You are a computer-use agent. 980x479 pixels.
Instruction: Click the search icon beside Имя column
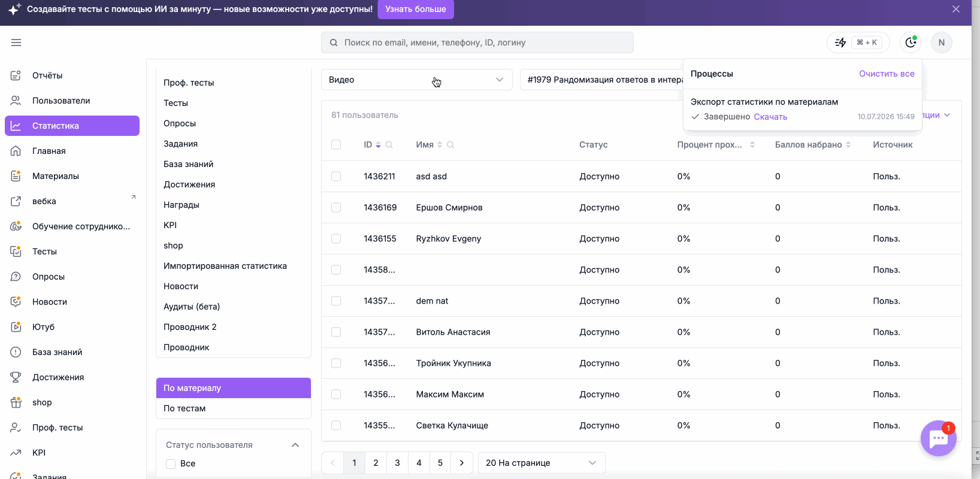[450, 145]
